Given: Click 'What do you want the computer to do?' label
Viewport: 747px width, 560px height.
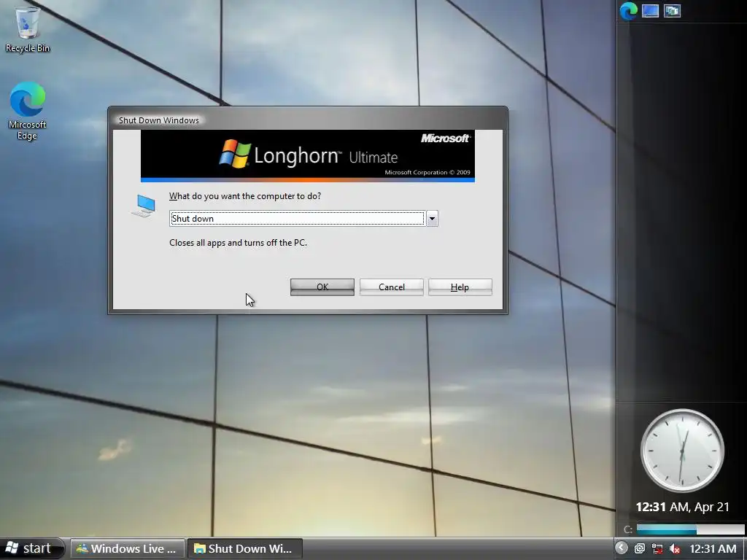Looking at the screenshot, I should click(x=245, y=196).
